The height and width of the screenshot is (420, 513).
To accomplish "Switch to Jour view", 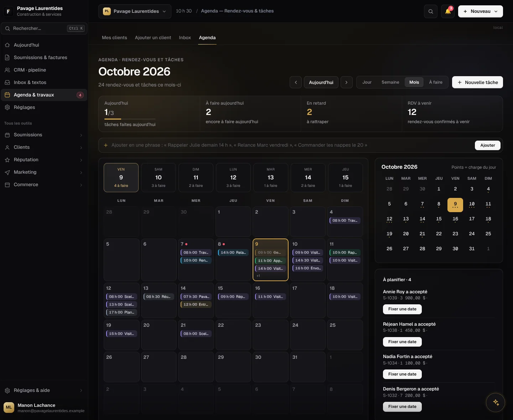I will click(367, 82).
